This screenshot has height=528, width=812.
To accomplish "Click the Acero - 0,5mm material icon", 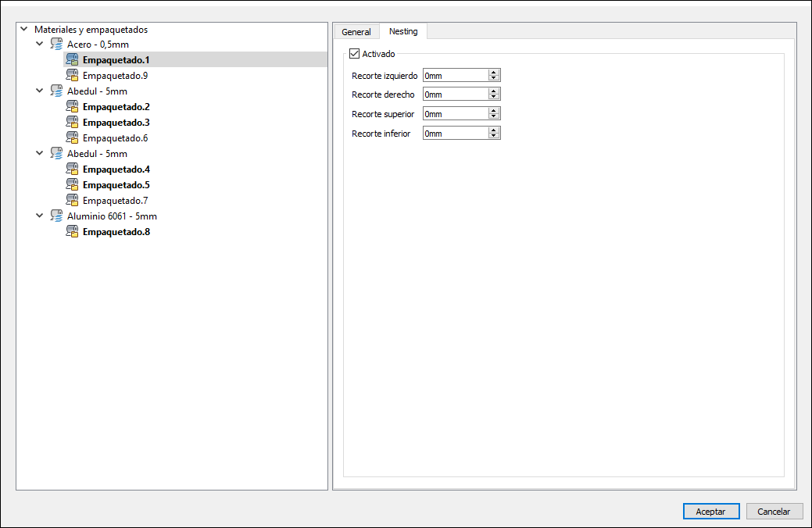I will coord(56,44).
